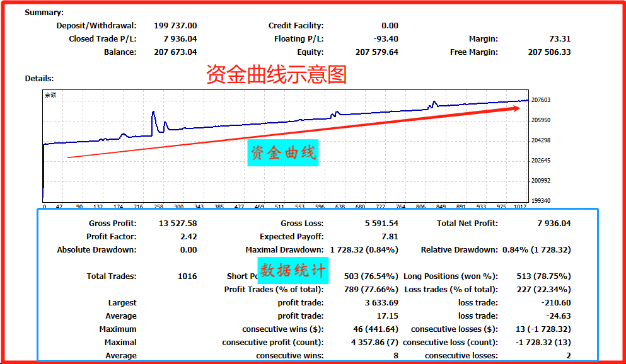Click the cyan 数据统计 label
Image resolution: width=626 pixels, height=364 pixels.
click(x=293, y=270)
